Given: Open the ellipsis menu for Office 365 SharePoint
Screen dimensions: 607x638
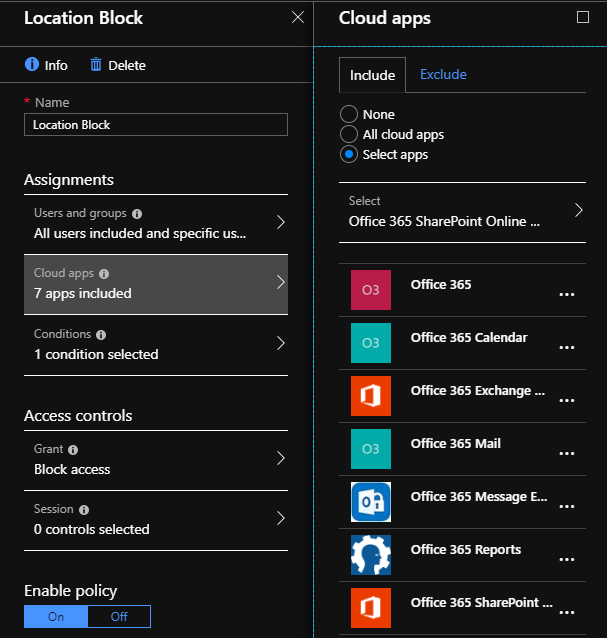Looking at the screenshot, I should point(567,612).
